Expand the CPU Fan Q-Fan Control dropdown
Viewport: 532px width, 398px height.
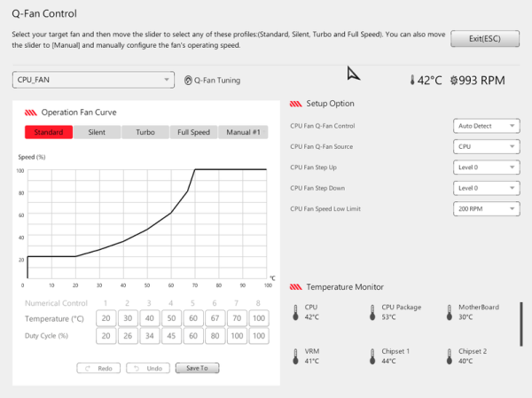pyautogui.click(x=486, y=126)
